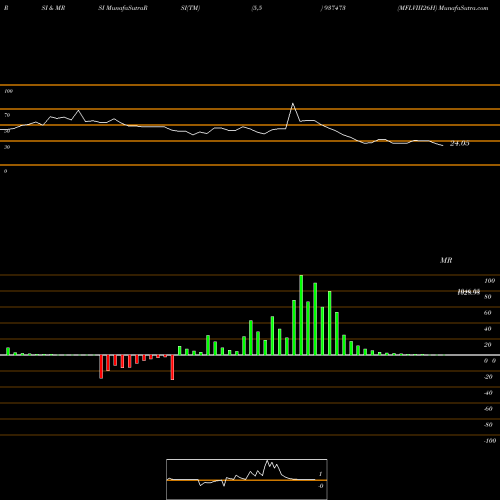
Task: Click the '(MFLVIII26H) MunafaSutra.com' title text
Action: (x=443, y=8)
